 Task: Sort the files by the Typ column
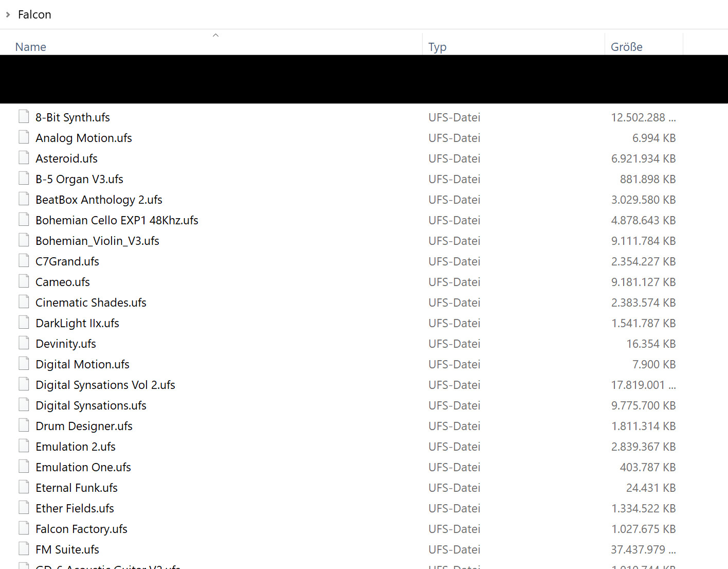[x=438, y=47]
